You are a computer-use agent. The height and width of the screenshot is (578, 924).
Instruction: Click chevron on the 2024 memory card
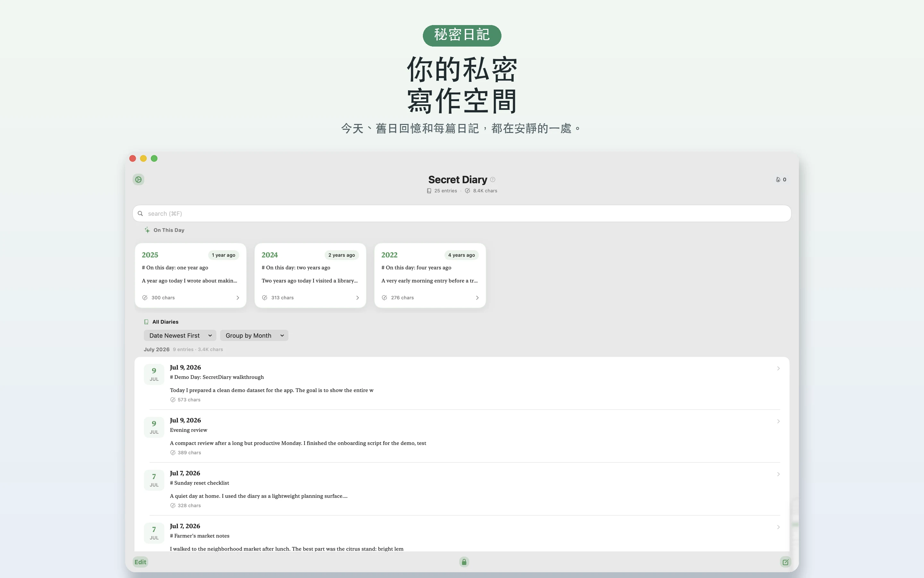coord(357,297)
